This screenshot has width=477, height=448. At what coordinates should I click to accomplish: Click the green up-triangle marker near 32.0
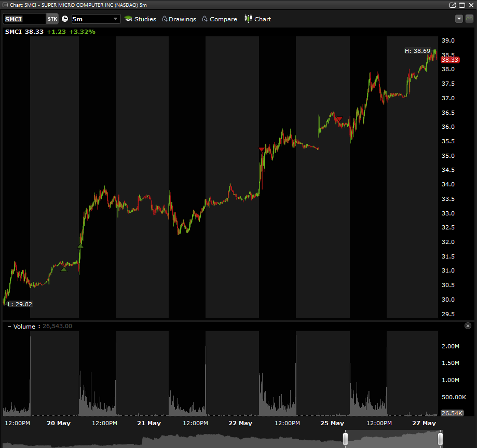[80, 246]
